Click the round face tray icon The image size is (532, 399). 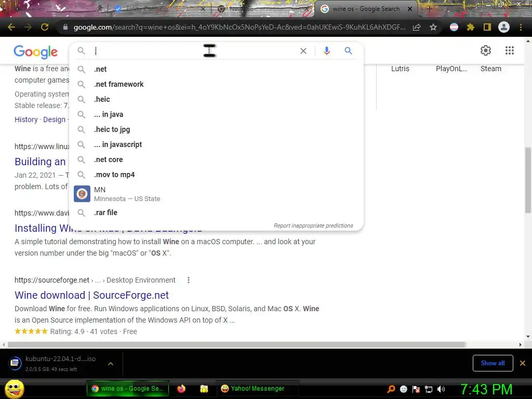click(x=404, y=389)
